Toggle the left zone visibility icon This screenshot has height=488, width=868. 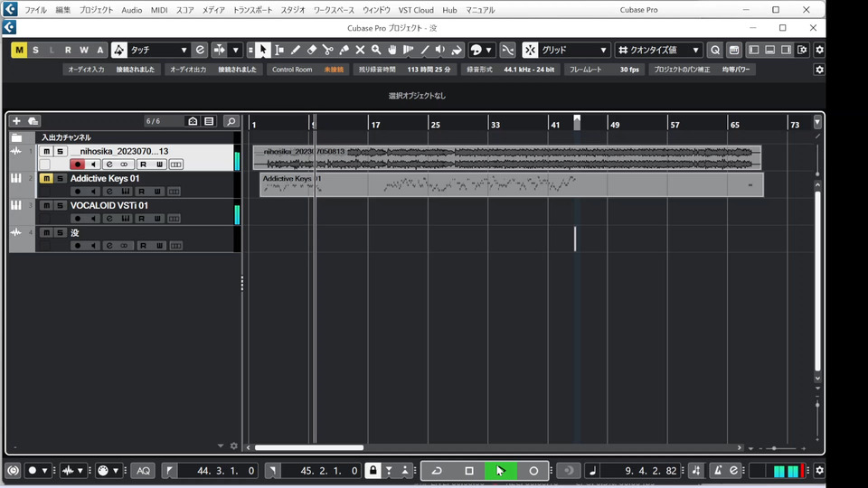(753, 50)
